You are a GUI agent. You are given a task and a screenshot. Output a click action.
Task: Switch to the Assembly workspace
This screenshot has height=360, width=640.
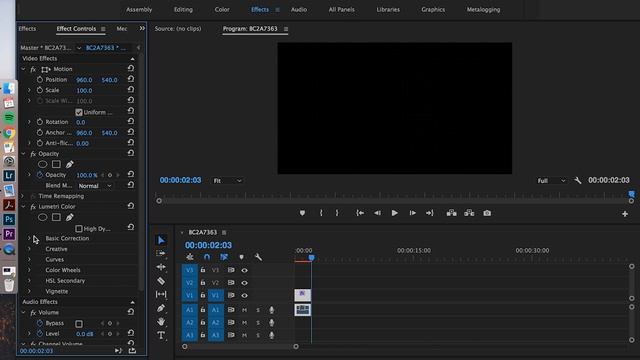[139, 9]
